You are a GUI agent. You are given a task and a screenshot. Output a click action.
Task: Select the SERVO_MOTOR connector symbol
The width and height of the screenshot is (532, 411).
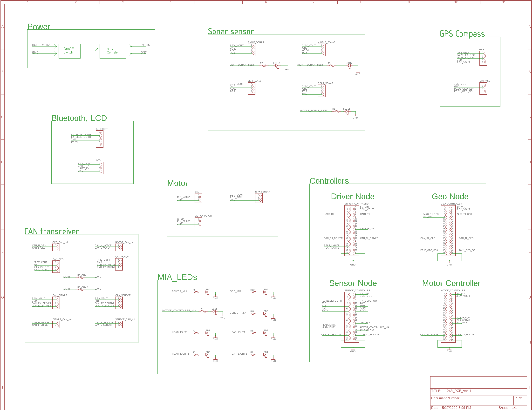(x=198, y=222)
